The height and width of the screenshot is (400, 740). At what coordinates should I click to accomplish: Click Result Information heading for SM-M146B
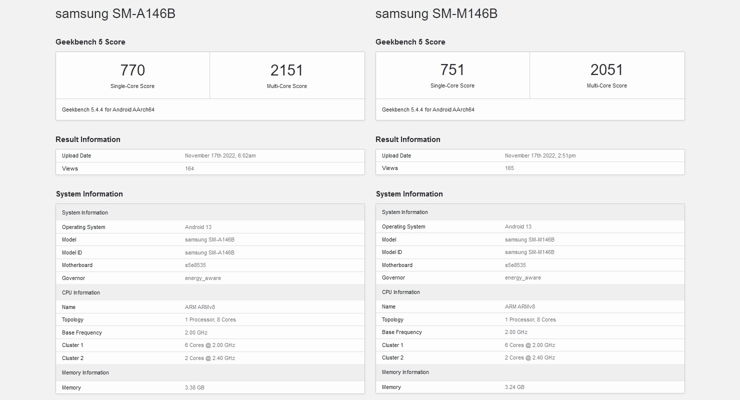(408, 140)
